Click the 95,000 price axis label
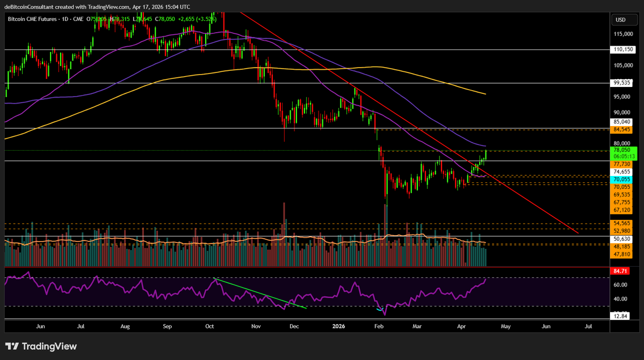The image size is (644, 360). (622, 97)
